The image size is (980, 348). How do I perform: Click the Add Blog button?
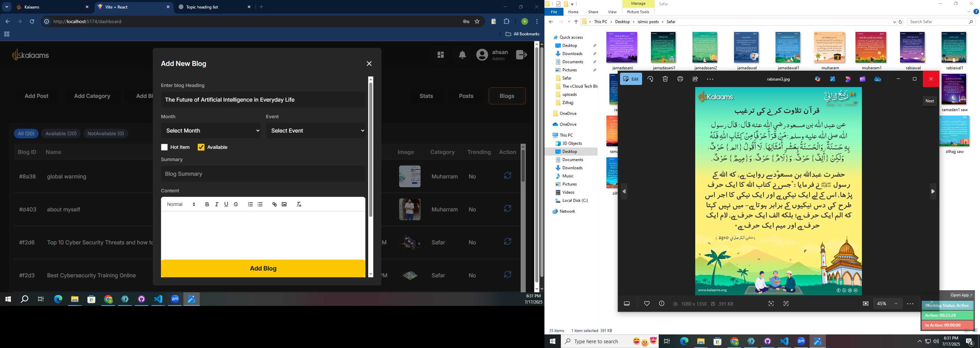point(263,268)
